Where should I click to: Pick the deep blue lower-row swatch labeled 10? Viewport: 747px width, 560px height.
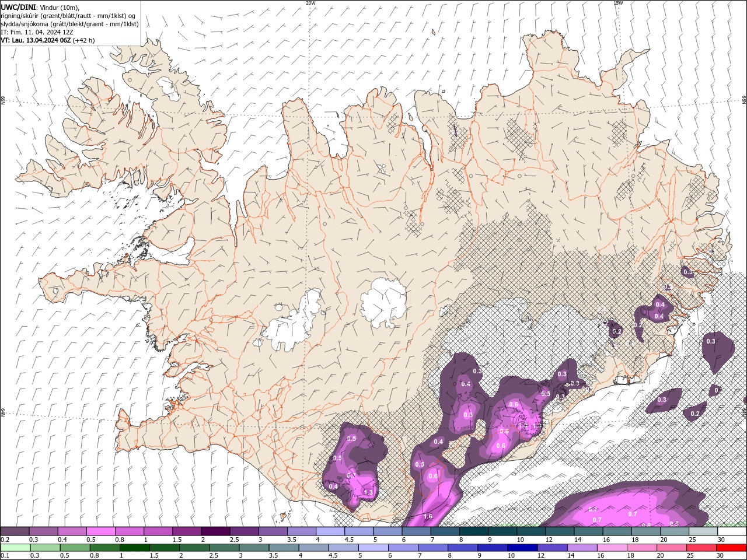pyautogui.click(x=522, y=548)
